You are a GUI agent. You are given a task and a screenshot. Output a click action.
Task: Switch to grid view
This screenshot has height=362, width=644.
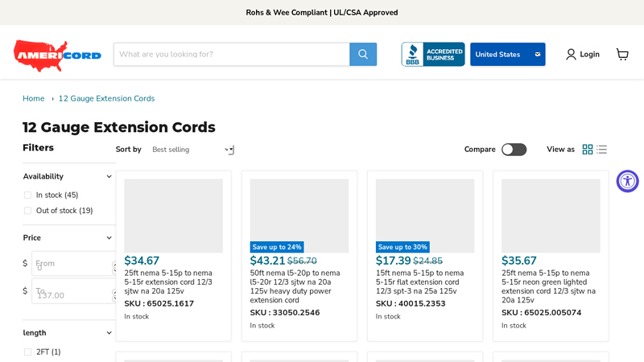pos(588,150)
